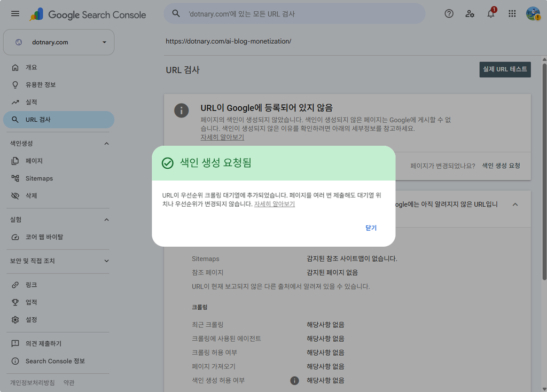
Task: Open the notifications bell
Action: tap(491, 13)
